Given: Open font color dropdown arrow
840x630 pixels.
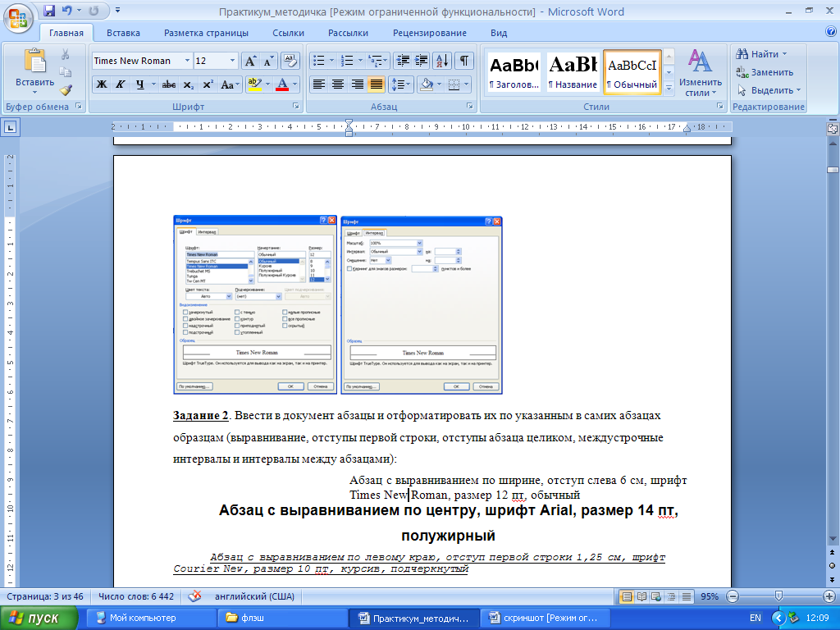Looking at the screenshot, I should (295, 84).
